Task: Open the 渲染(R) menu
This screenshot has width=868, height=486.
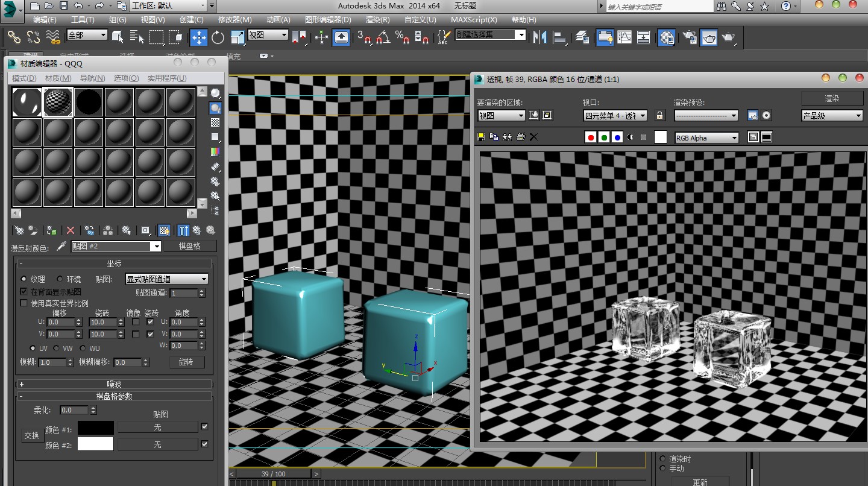Action: pyautogui.click(x=378, y=19)
